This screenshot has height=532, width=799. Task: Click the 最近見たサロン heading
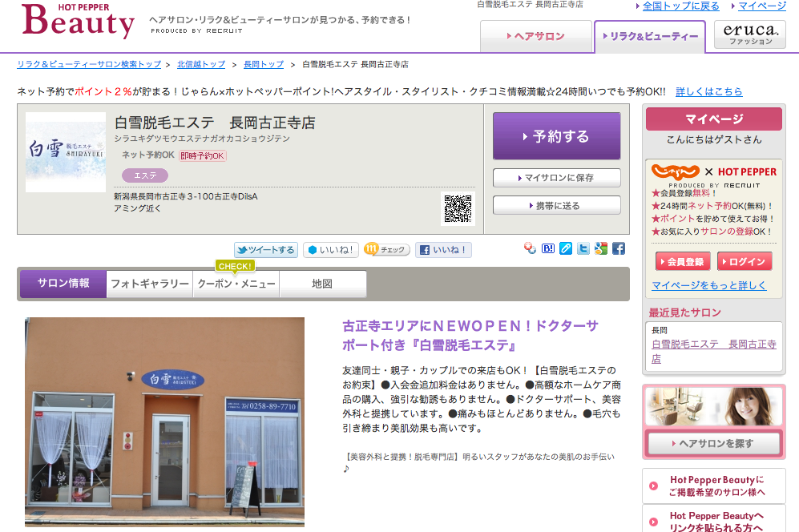[x=685, y=312]
